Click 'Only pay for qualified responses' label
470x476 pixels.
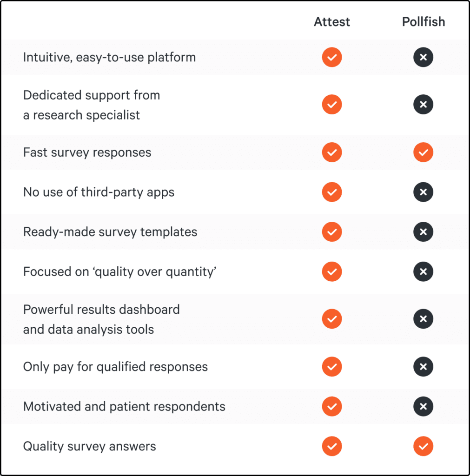pos(115,367)
